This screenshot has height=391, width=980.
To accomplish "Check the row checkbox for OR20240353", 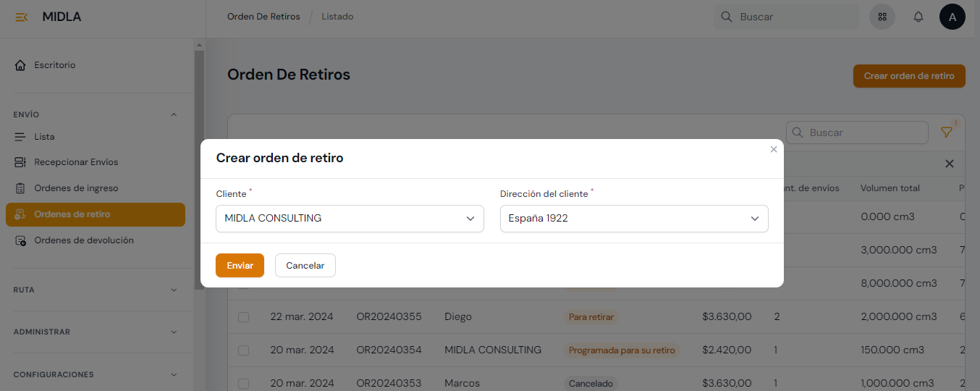I will coord(244,384).
